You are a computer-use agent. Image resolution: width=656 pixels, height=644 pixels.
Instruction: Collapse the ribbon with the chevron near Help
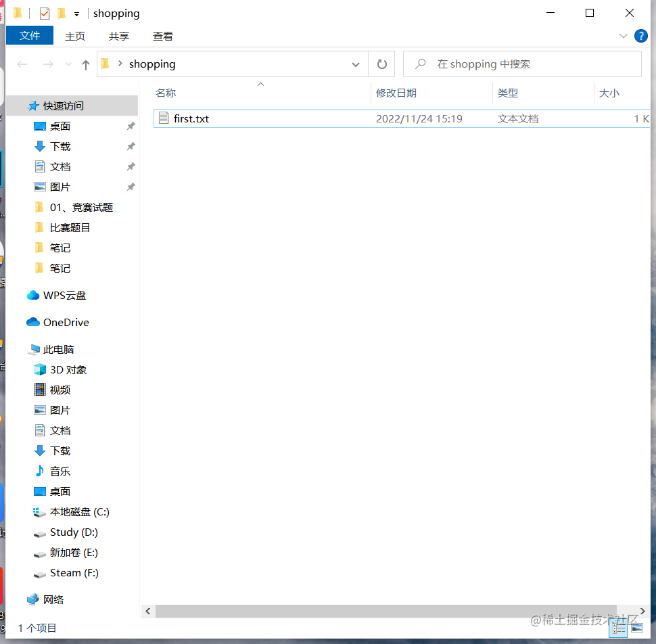[x=623, y=36]
